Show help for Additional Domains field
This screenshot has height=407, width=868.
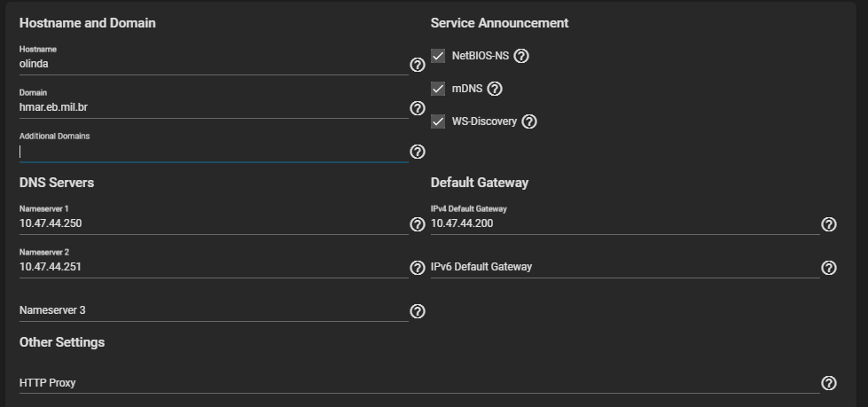click(418, 152)
